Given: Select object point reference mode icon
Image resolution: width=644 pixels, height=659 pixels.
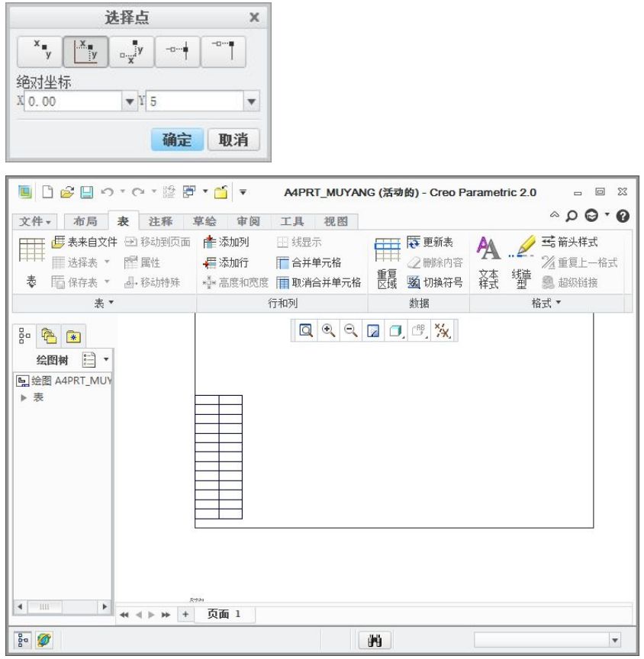Looking at the screenshot, I should 177,52.
